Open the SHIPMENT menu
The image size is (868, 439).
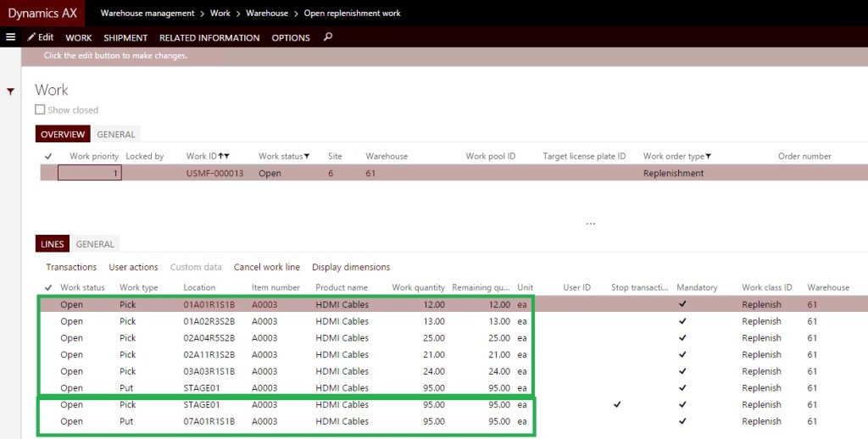(x=125, y=38)
